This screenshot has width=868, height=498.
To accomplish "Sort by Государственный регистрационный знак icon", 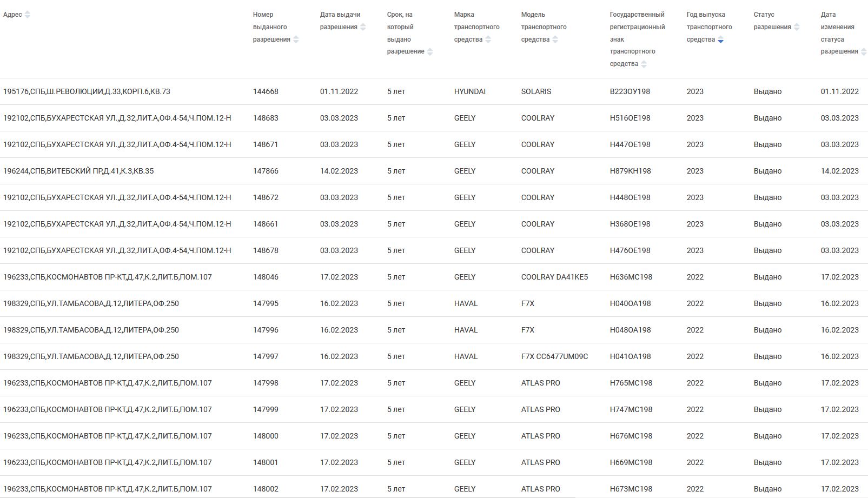I will (x=644, y=64).
